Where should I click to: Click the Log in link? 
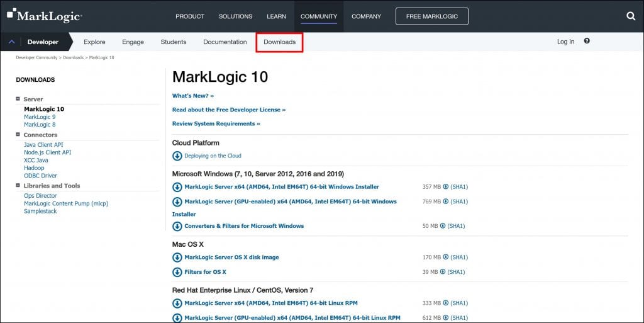point(565,42)
